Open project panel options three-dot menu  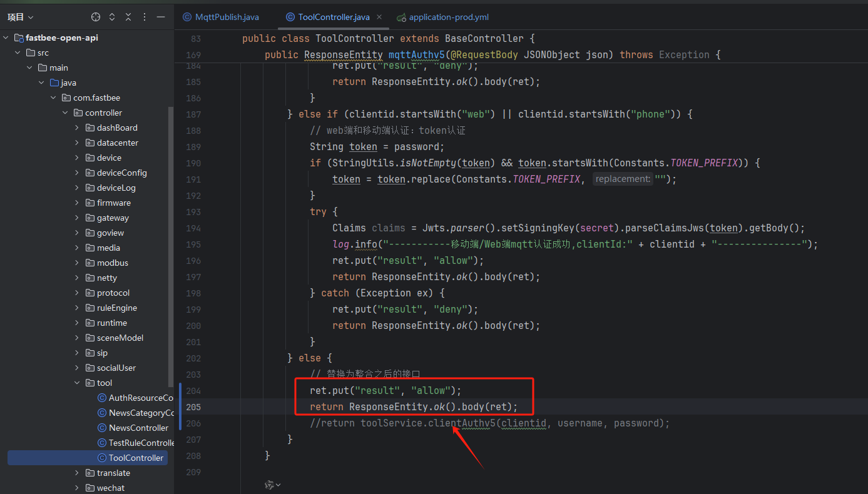point(145,17)
